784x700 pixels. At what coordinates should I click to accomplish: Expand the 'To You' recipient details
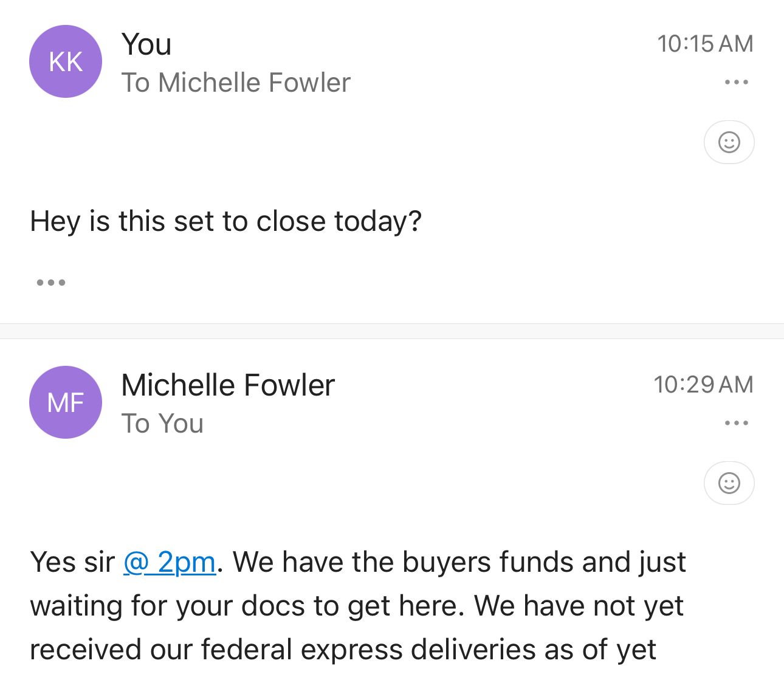coord(162,424)
